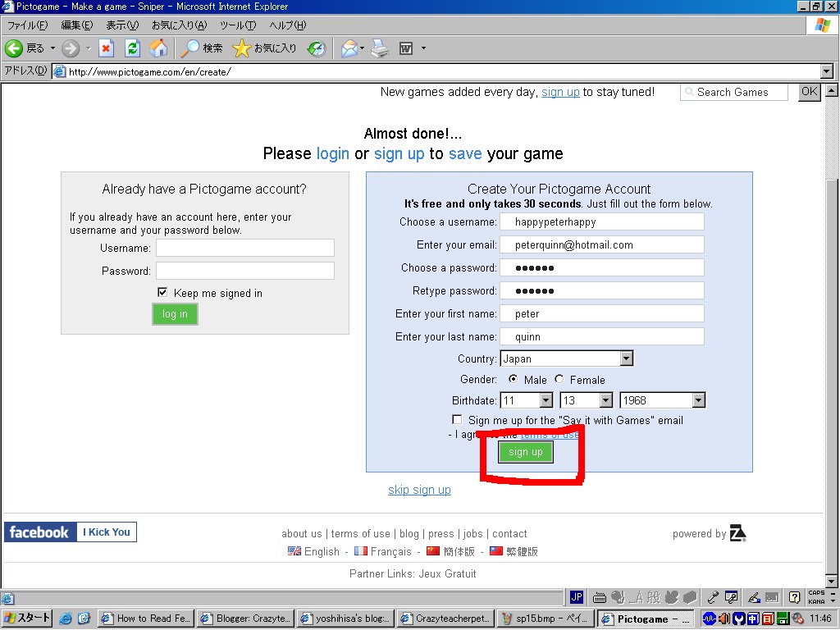This screenshot has height=630, width=840.
Task: Click the IME keyboard icon in language bar
Action: tap(600, 597)
